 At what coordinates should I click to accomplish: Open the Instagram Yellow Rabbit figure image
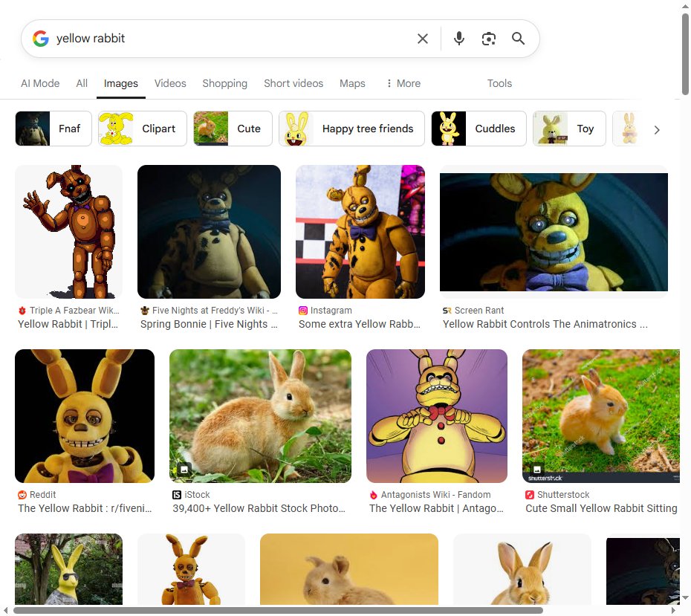(360, 232)
